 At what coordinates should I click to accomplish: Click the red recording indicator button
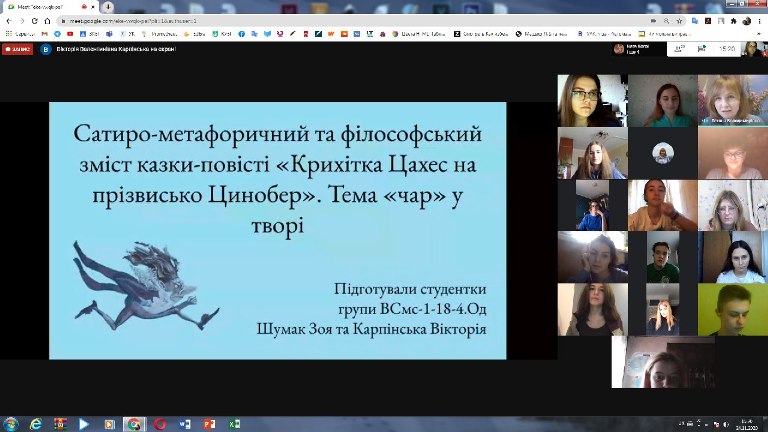18,49
